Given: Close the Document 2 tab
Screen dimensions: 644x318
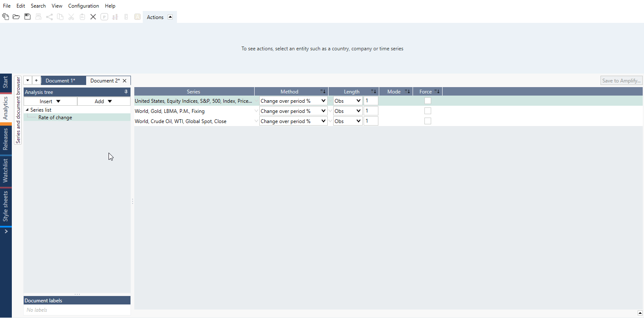Looking at the screenshot, I should tap(125, 81).
